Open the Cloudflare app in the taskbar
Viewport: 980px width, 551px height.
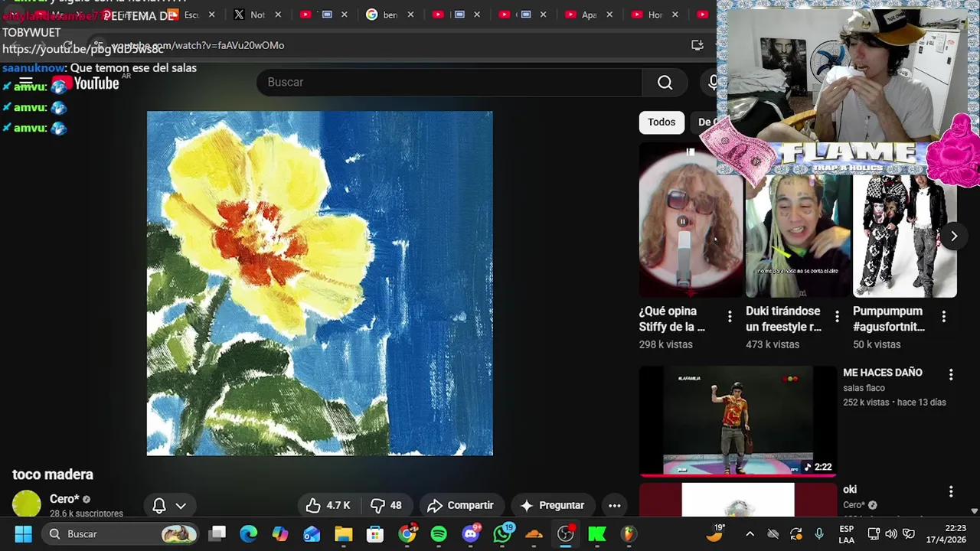(x=534, y=533)
